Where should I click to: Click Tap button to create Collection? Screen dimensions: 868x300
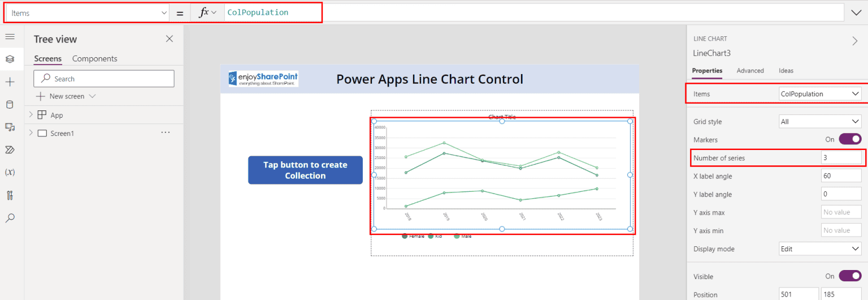click(305, 170)
